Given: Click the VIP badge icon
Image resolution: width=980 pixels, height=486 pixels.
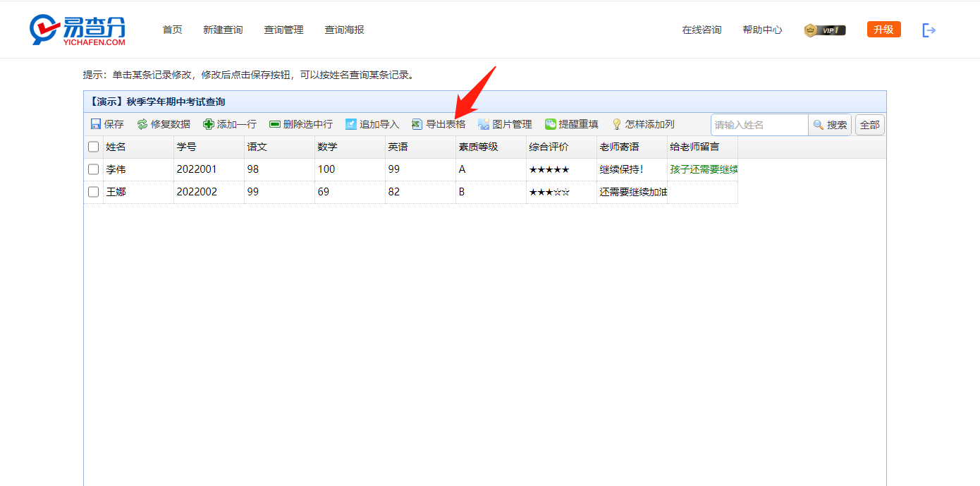Looking at the screenshot, I should coord(825,30).
